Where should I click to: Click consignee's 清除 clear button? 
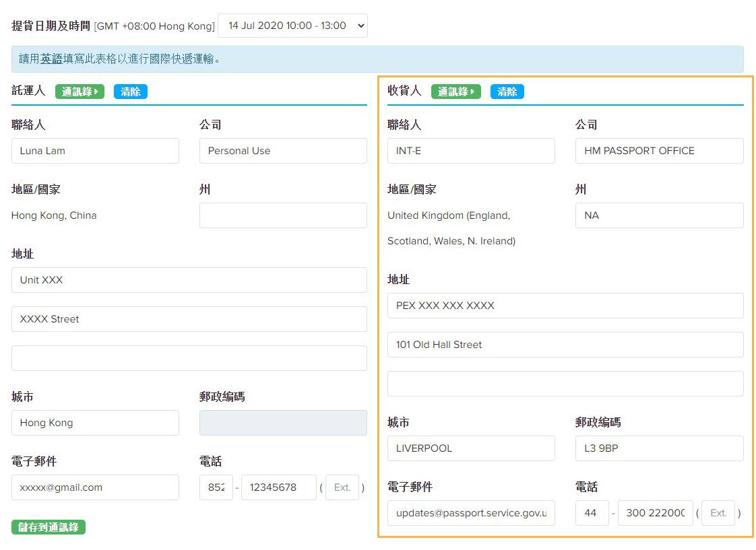(x=507, y=92)
